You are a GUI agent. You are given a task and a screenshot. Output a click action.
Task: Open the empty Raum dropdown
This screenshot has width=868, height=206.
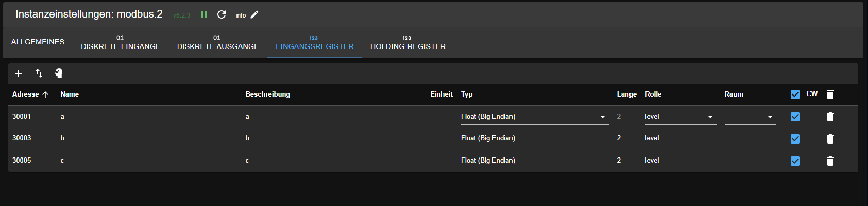tap(750, 117)
